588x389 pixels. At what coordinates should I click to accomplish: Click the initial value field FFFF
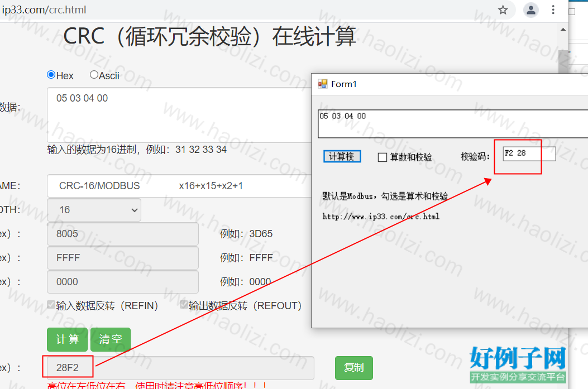[123, 258]
